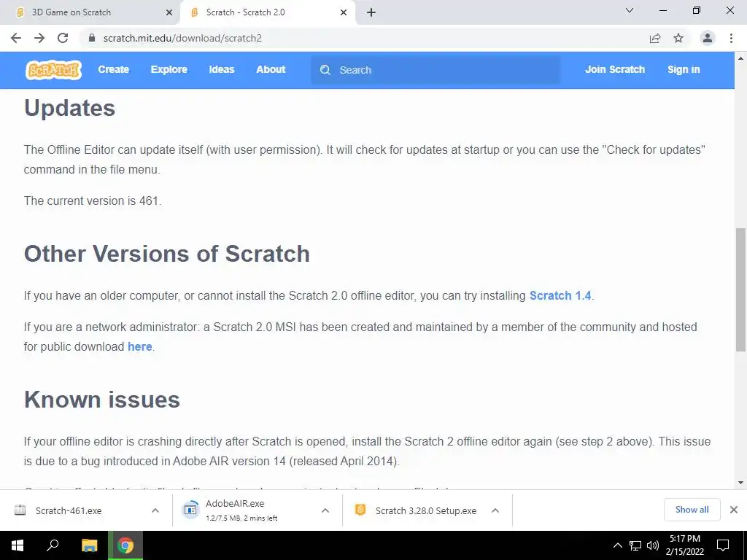Expand options for Scratch-461.exe download

[155, 510]
